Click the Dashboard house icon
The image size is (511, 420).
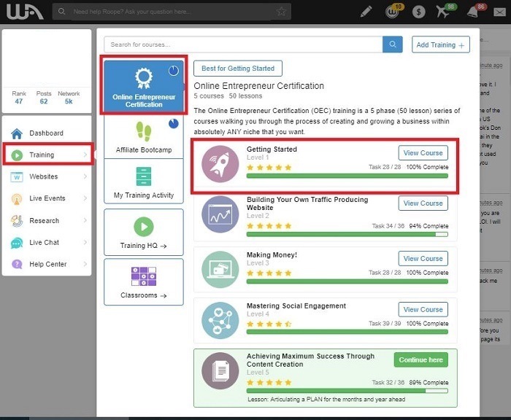17,133
